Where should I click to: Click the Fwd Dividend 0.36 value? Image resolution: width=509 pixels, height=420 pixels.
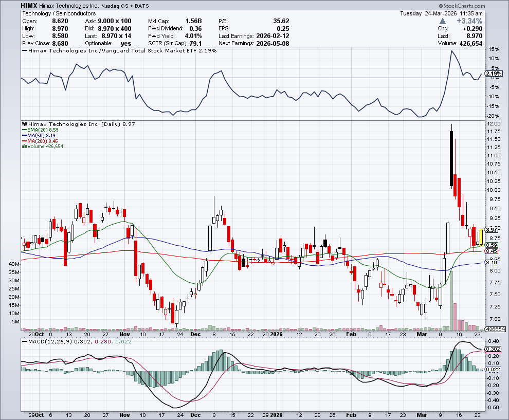tap(196, 29)
